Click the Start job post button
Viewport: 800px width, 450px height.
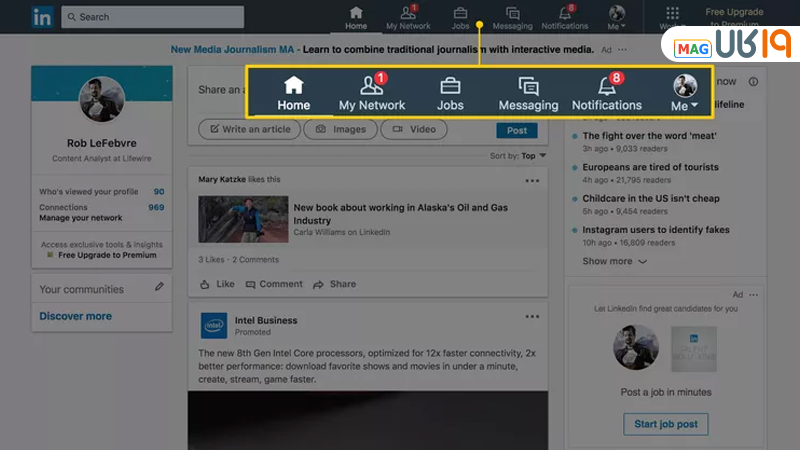coord(665,424)
